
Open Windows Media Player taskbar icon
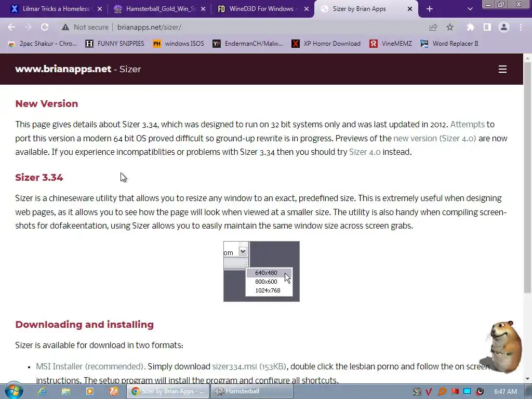[89, 391]
